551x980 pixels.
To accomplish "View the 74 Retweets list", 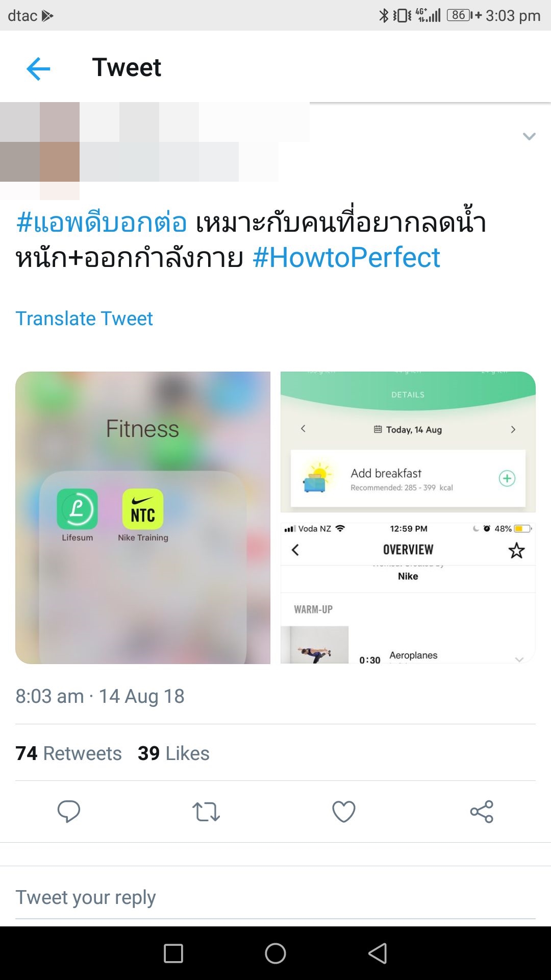I will pos(68,753).
